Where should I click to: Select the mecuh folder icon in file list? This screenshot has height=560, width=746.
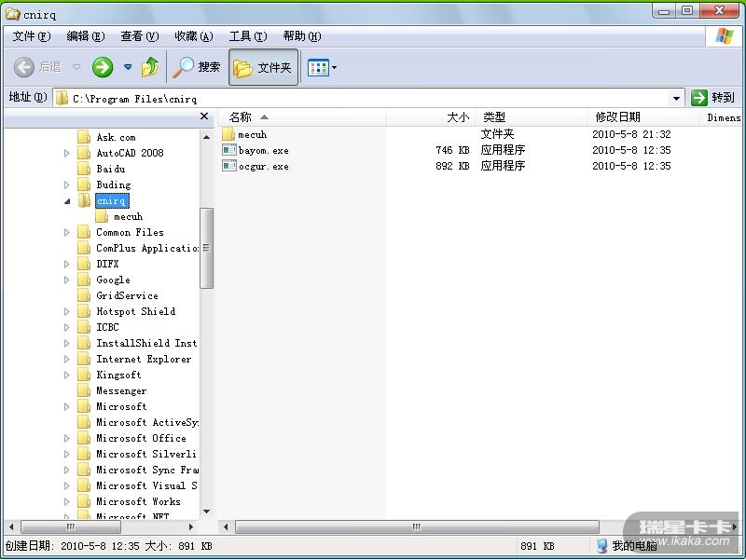point(228,134)
